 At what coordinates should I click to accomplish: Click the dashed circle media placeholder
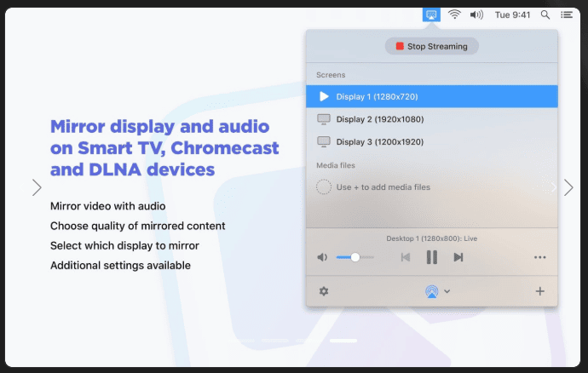pyautogui.click(x=324, y=186)
